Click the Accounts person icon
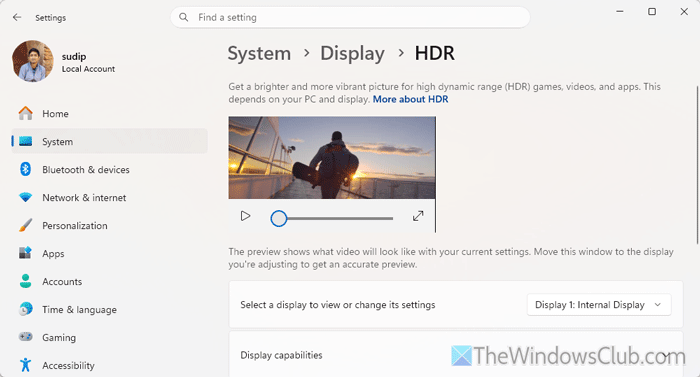The image size is (700, 377). [x=25, y=281]
